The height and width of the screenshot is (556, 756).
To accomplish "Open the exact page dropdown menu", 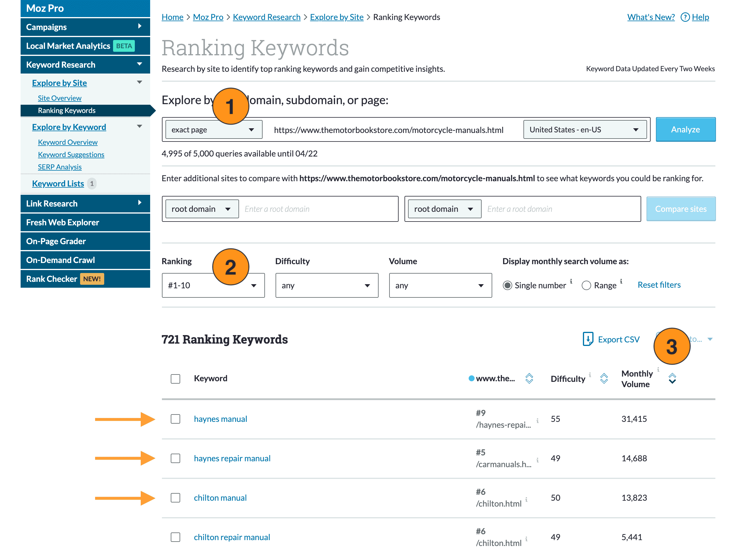I will pos(210,129).
